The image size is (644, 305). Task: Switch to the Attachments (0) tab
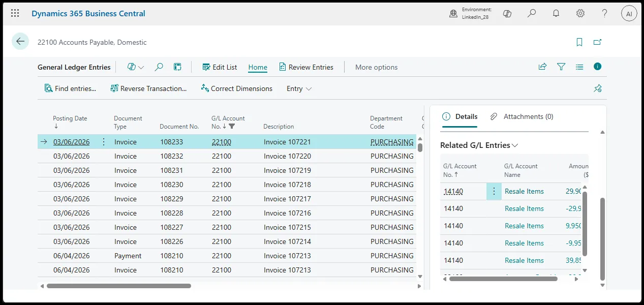(x=522, y=116)
